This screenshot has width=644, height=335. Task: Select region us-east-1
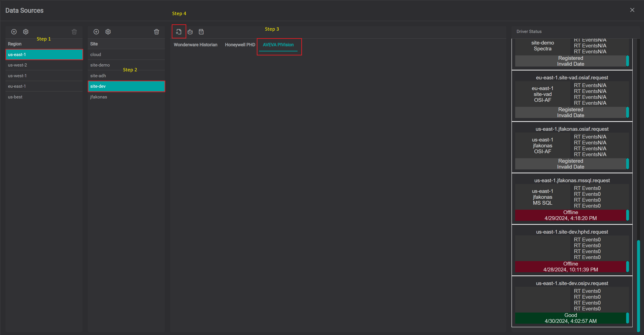click(x=44, y=55)
